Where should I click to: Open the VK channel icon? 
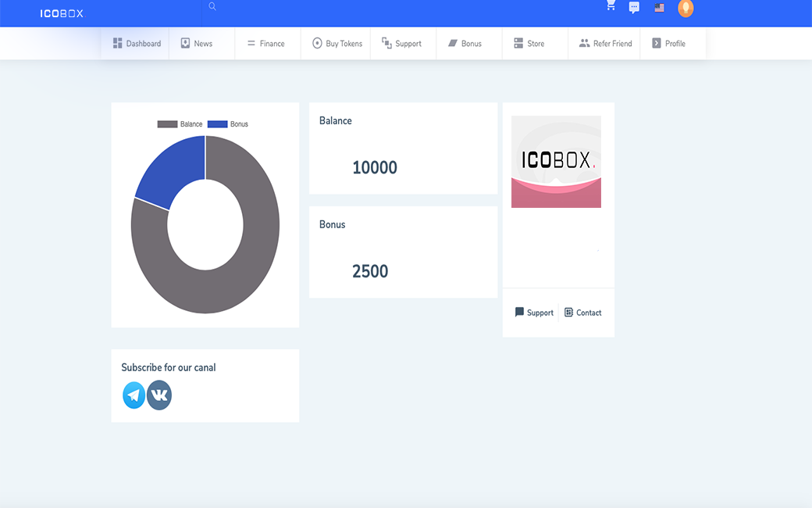point(159,395)
